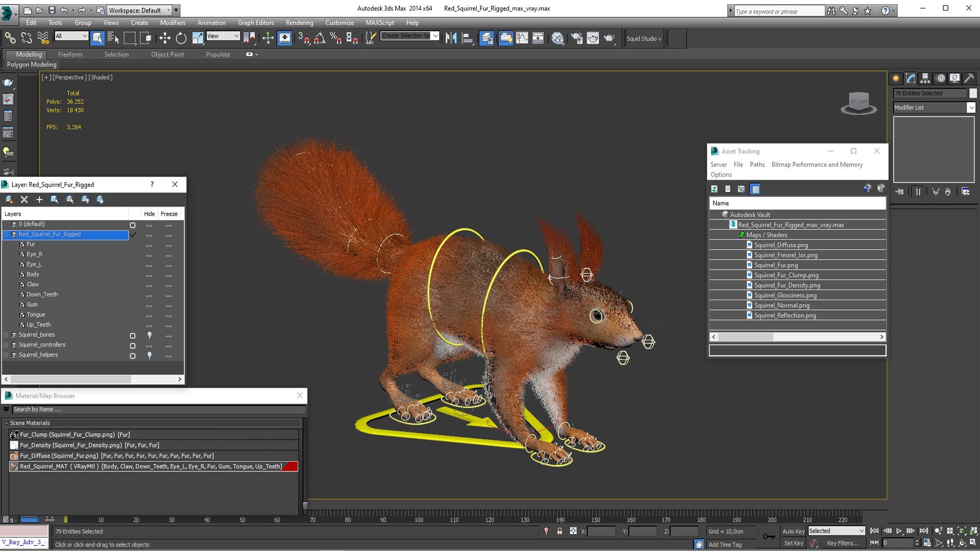Image resolution: width=980 pixels, height=551 pixels.
Task: Open the Rendered Frame Window icon
Action: [x=593, y=38]
